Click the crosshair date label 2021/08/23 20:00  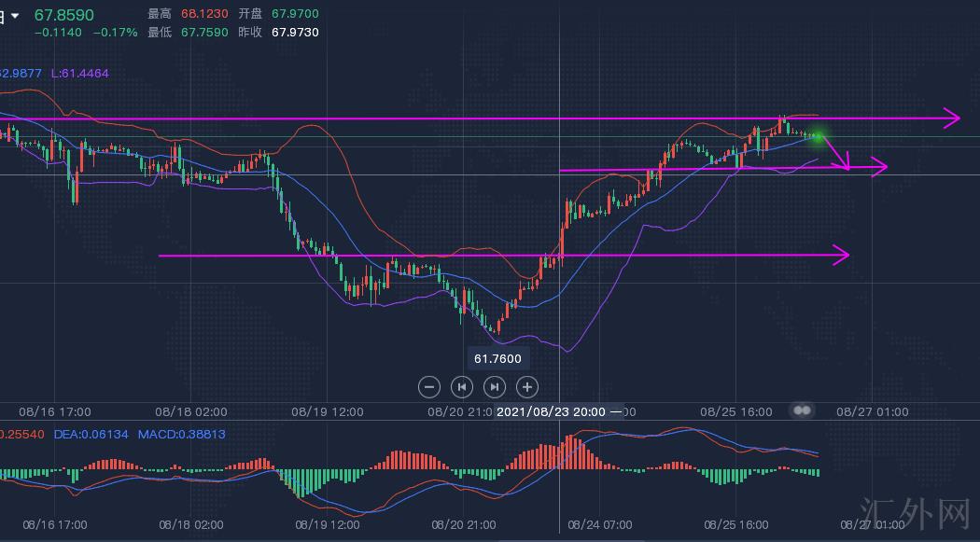tap(551, 411)
